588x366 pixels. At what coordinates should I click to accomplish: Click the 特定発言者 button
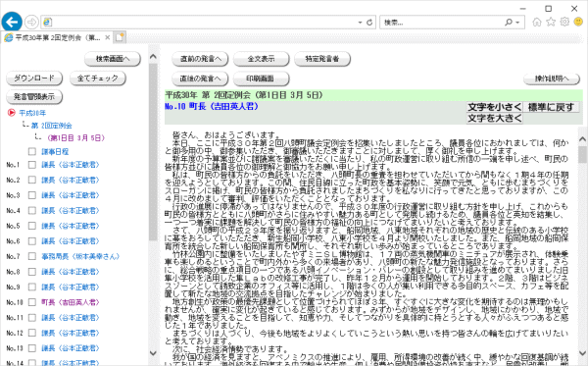pyautogui.click(x=322, y=59)
